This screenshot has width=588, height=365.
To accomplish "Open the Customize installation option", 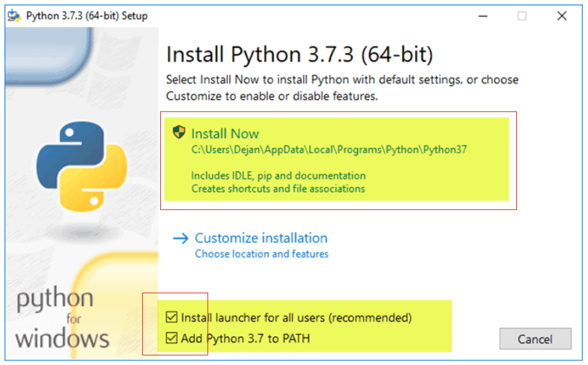I will pyautogui.click(x=261, y=238).
